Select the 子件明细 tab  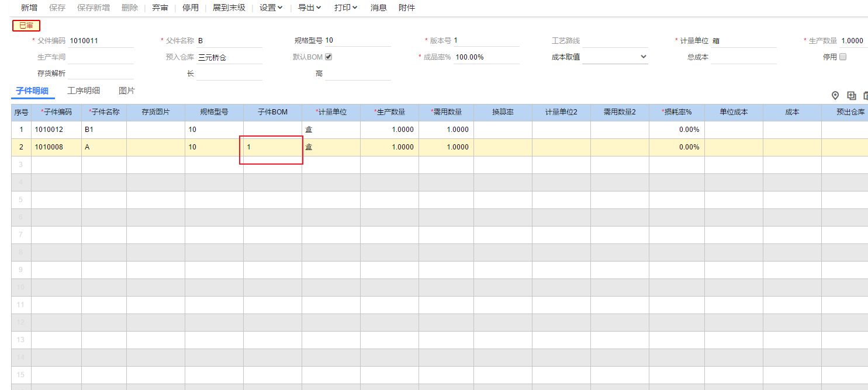(32, 90)
